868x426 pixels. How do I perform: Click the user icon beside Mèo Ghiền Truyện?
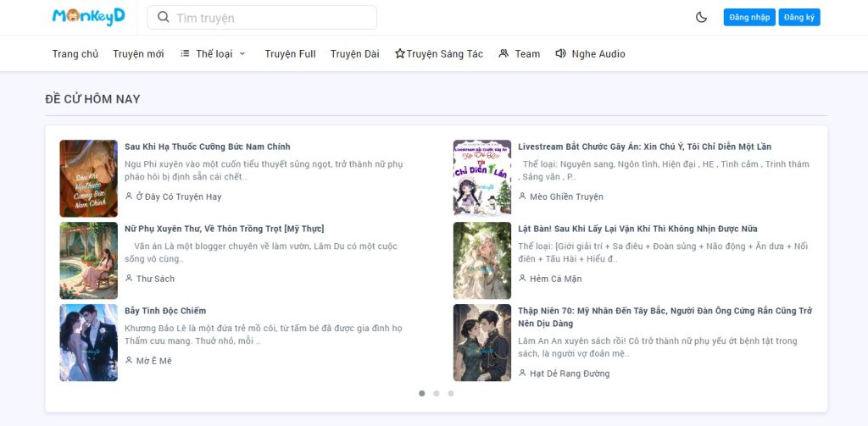[522, 196]
